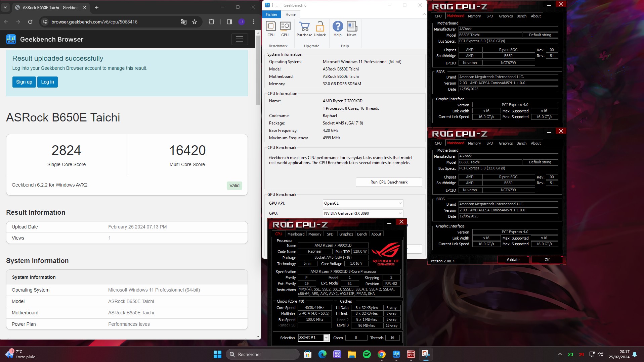Click the Valid badge on the result
Screen dimensions: 644x362
coord(234,186)
